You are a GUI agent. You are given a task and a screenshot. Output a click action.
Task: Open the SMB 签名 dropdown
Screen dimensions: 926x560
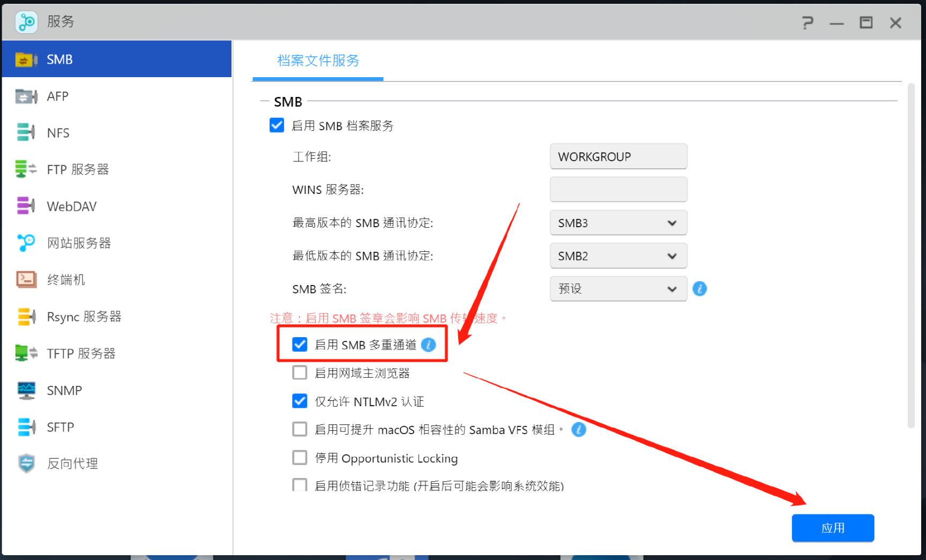pos(618,288)
